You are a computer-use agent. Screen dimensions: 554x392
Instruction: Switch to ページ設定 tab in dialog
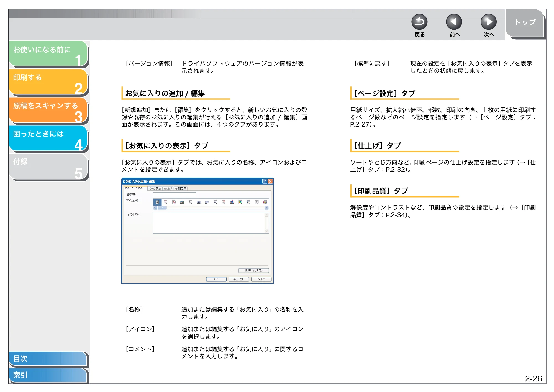[x=155, y=189]
